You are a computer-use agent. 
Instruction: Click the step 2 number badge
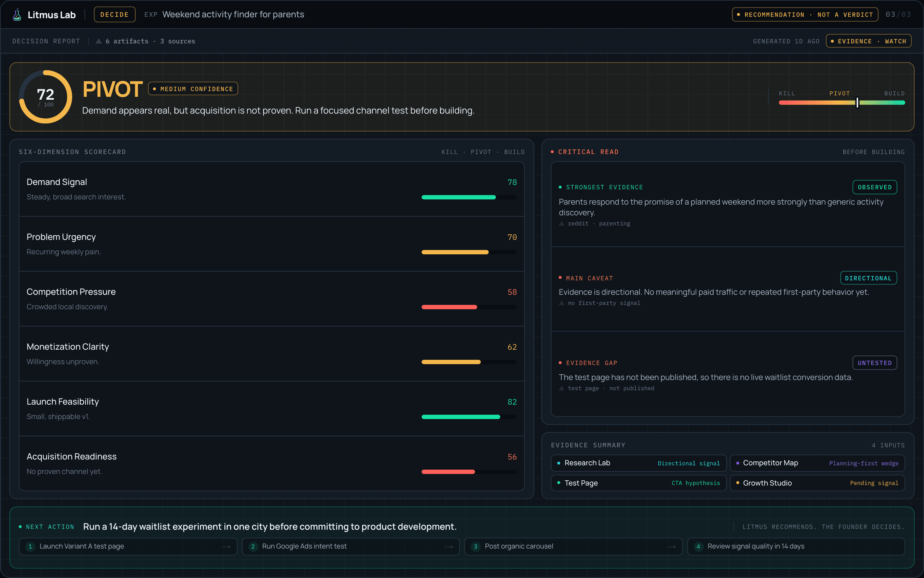pos(253,547)
